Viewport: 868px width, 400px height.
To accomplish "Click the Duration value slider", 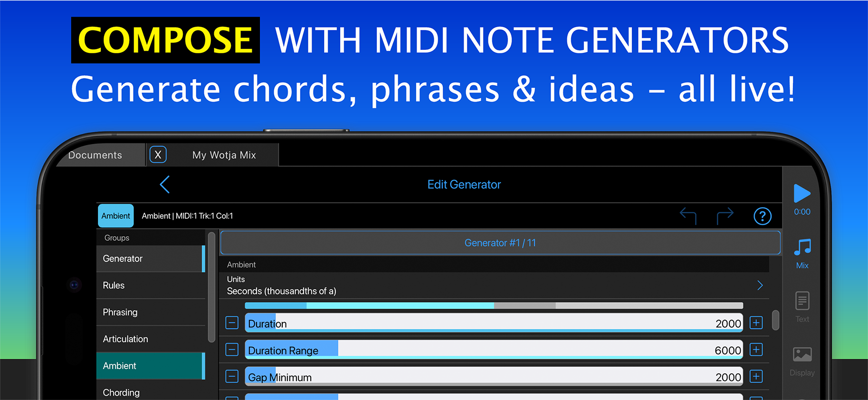I will pos(494,323).
